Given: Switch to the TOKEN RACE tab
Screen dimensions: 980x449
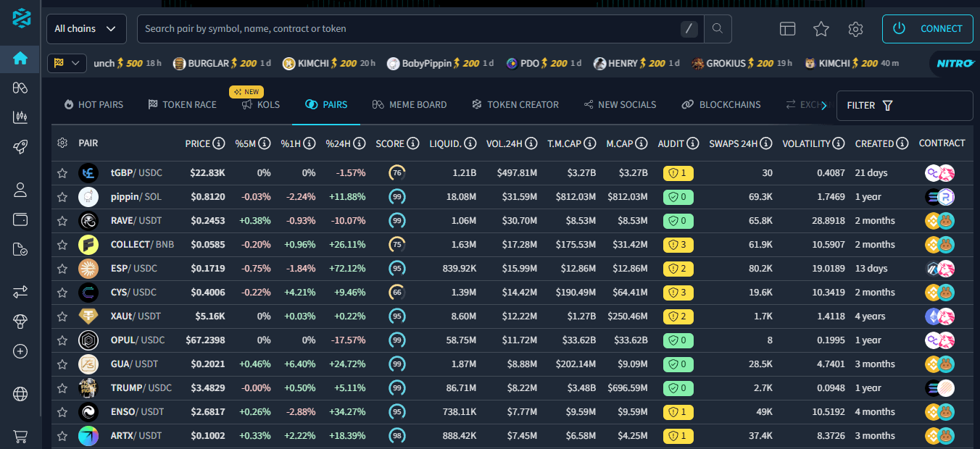Looking at the screenshot, I should [x=182, y=105].
